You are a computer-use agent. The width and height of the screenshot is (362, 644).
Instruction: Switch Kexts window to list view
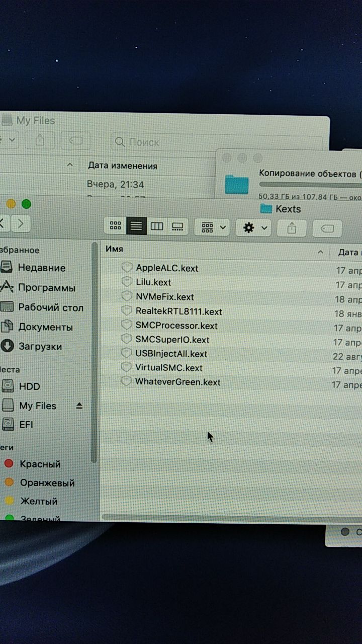pyautogui.click(x=136, y=226)
